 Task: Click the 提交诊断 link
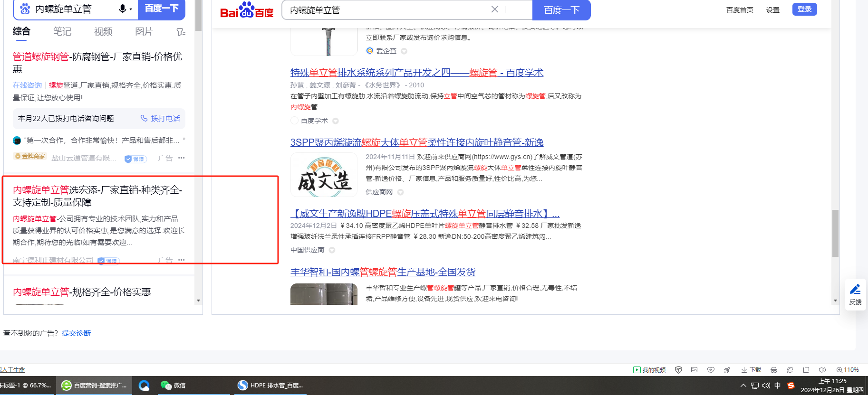76,333
